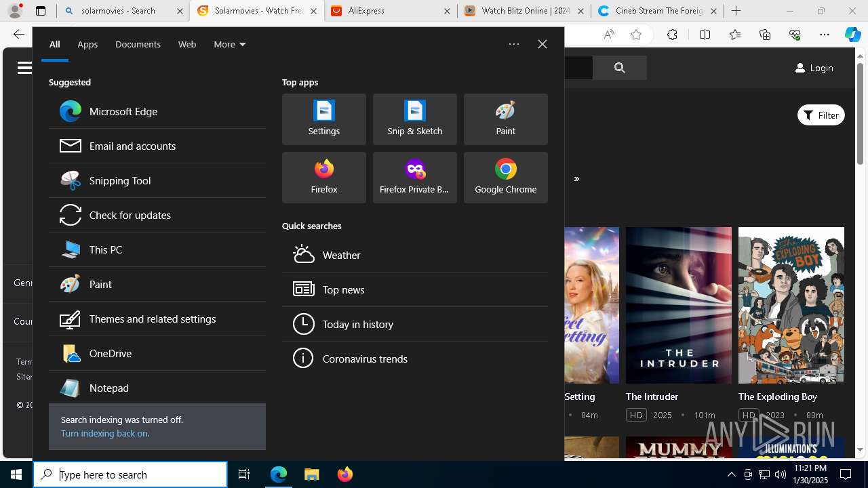Image resolution: width=868 pixels, height=488 pixels.
Task: Run the Coronavirus trends quick search
Action: 415,359
